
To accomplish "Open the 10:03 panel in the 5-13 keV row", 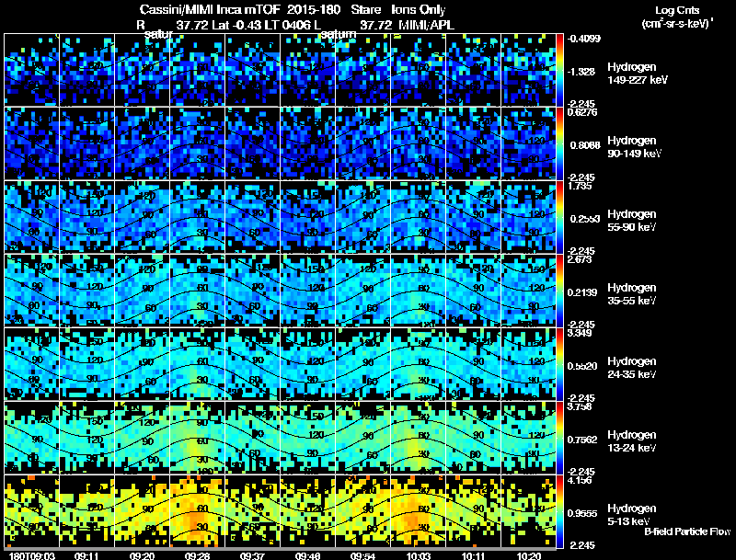I will 419,511.
